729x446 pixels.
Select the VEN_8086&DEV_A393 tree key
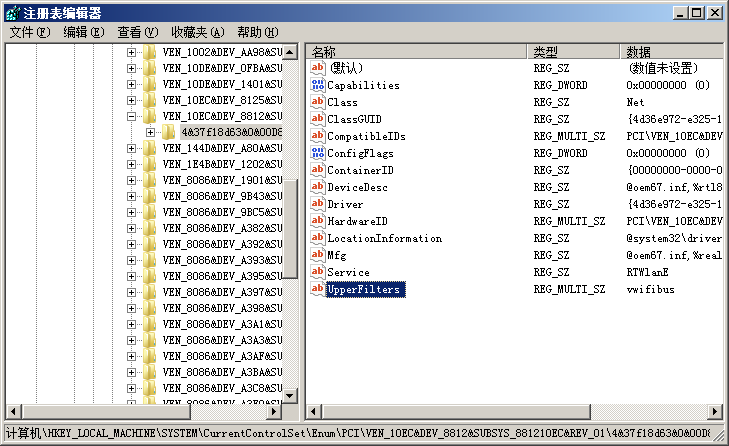[222, 260]
